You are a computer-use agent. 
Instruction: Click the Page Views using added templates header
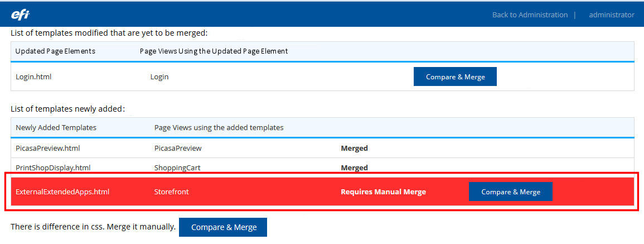pos(219,128)
